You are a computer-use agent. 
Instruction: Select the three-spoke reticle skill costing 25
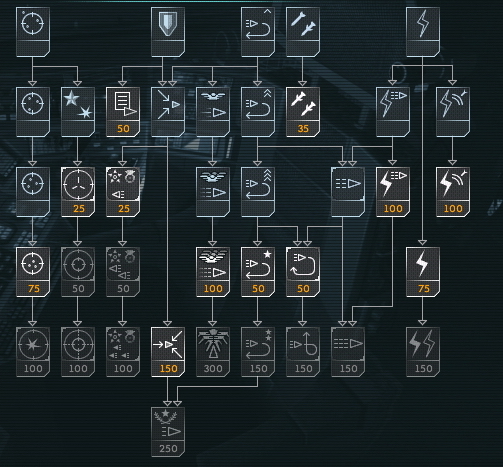coord(78,192)
